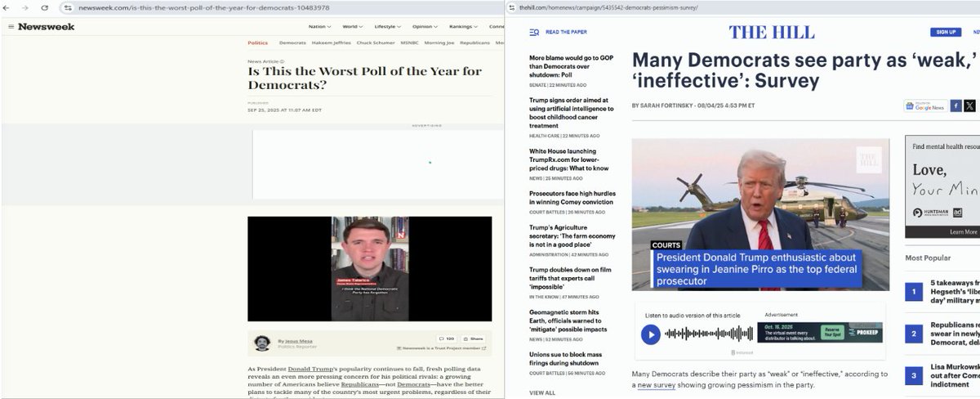Click author avatar of Jesus Mesa

pyautogui.click(x=261, y=343)
